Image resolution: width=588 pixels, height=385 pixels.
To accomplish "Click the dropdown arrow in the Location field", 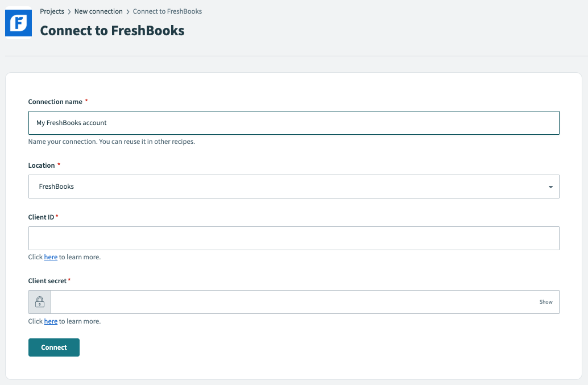I will coord(550,187).
